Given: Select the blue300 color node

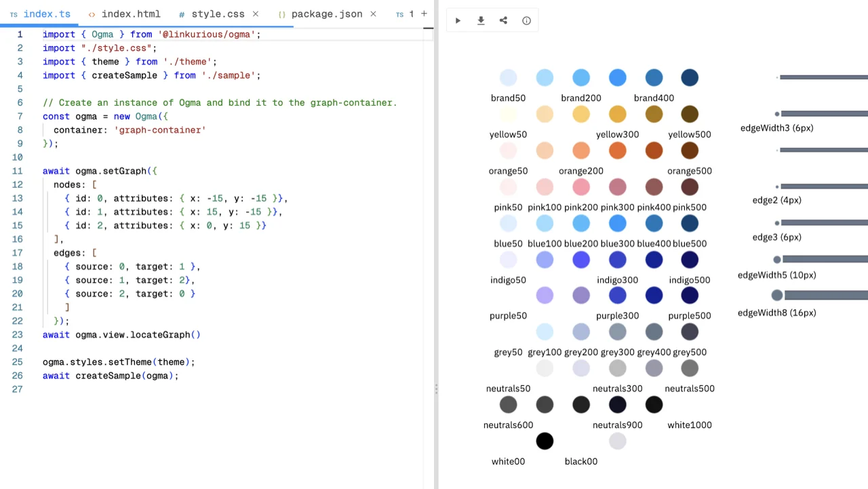Looking at the screenshot, I should click(617, 223).
